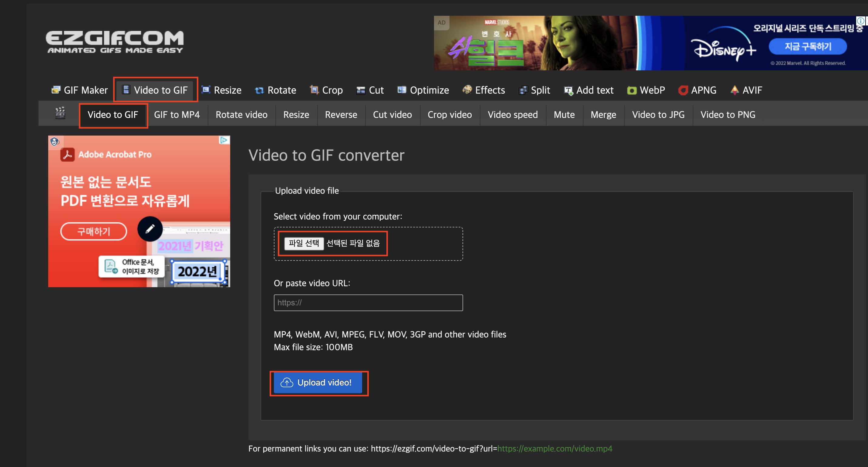Switch to the Reverse video tab

[341, 115]
